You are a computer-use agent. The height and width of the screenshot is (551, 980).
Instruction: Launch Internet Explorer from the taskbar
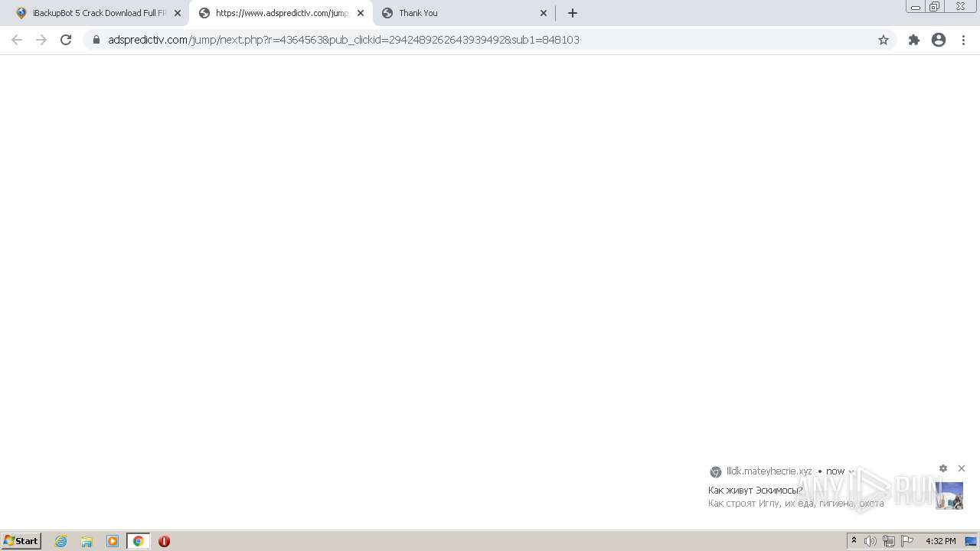point(61,541)
